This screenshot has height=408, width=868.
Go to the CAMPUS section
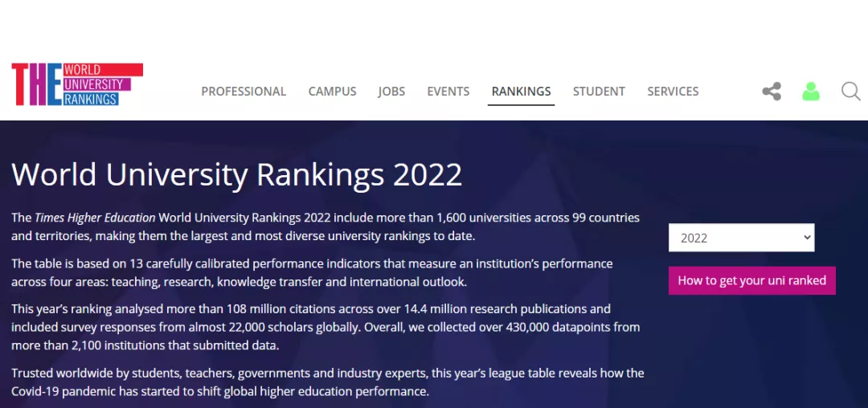click(332, 92)
